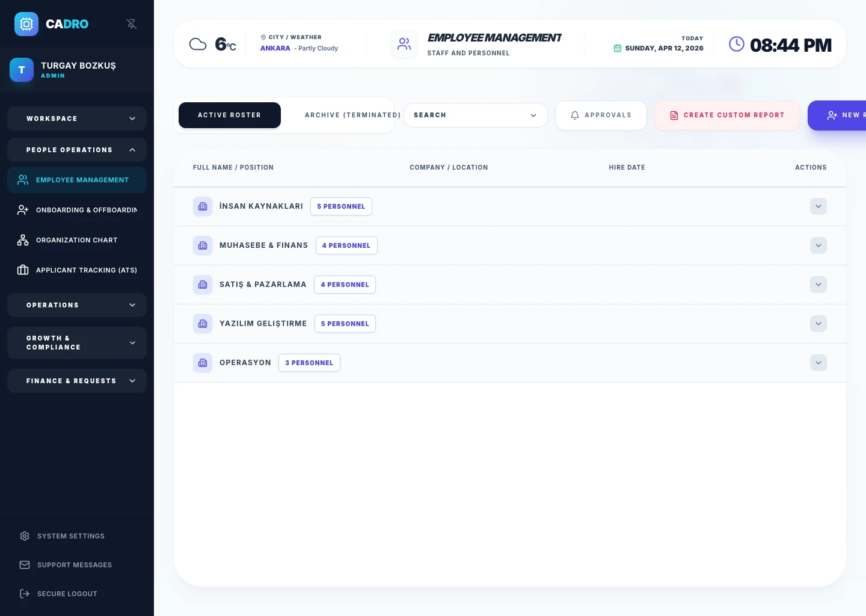Click the Hire Date column header
The height and width of the screenshot is (616, 866).
[x=627, y=167]
